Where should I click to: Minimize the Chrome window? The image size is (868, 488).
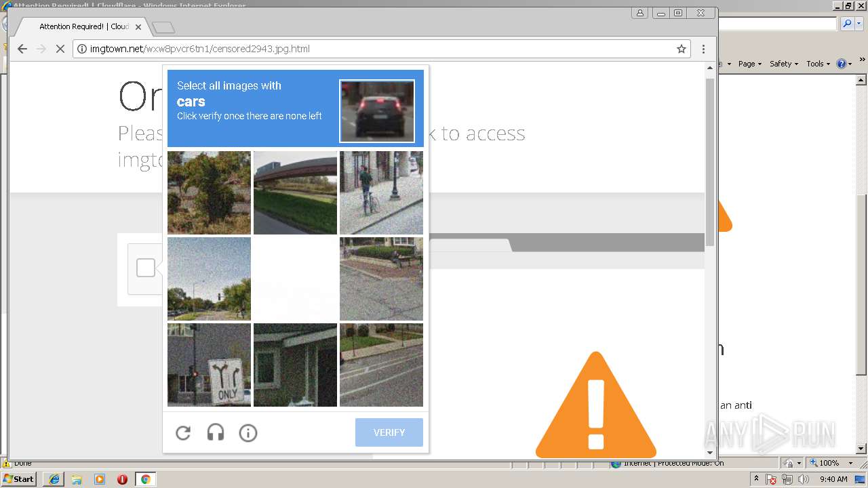pos(660,13)
